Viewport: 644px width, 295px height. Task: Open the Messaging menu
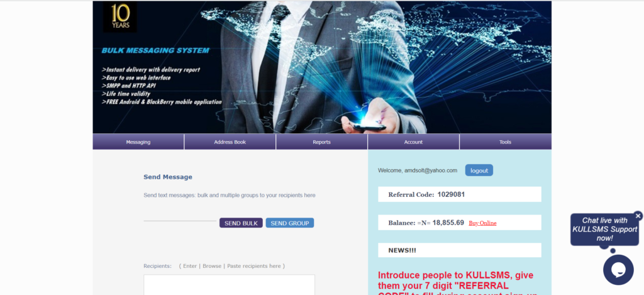[138, 142]
